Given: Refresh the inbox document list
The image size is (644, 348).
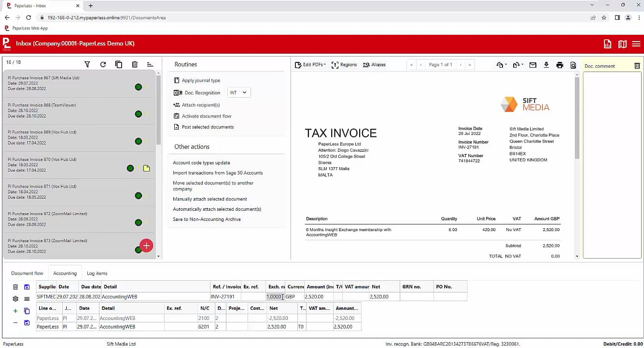Looking at the screenshot, I should [x=103, y=64].
